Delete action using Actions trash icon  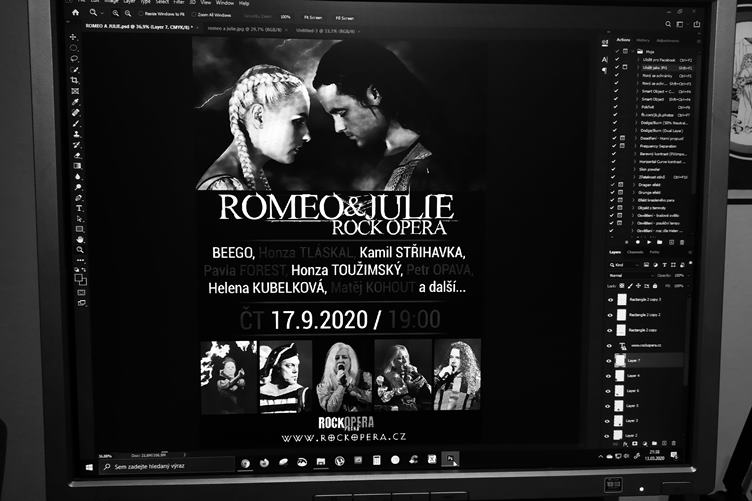(682, 243)
